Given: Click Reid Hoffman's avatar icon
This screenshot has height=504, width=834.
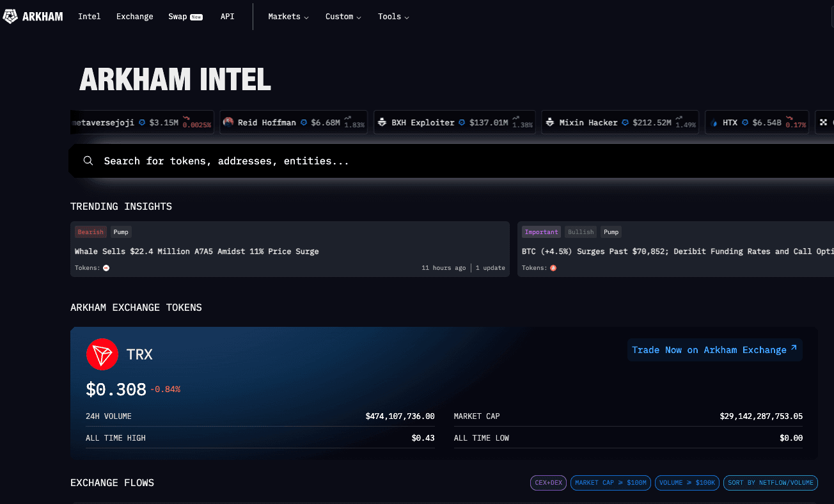Looking at the screenshot, I should click(x=229, y=122).
